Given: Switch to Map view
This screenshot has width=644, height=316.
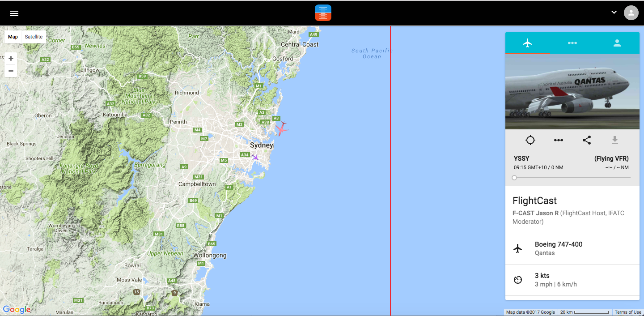Looking at the screenshot, I should coord(13,37).
